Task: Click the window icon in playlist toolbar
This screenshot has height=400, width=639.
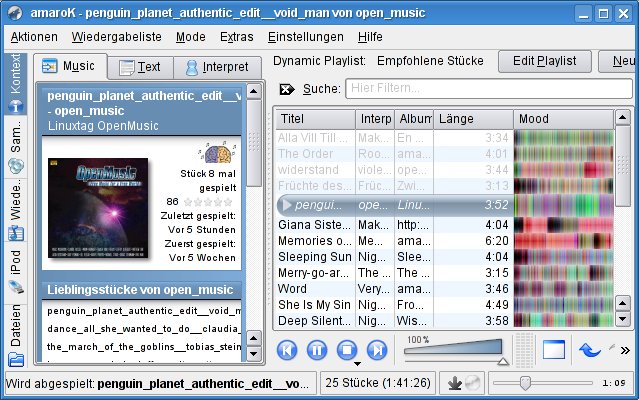Action: [554, 349]
